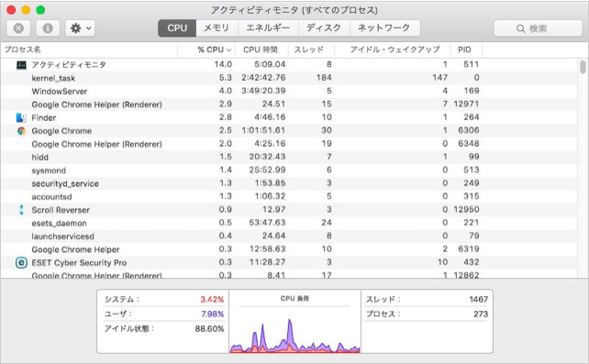This screenshot has height=364, width=589.
Task: Click the ユーザ 7.98% value
Action: 212,314
